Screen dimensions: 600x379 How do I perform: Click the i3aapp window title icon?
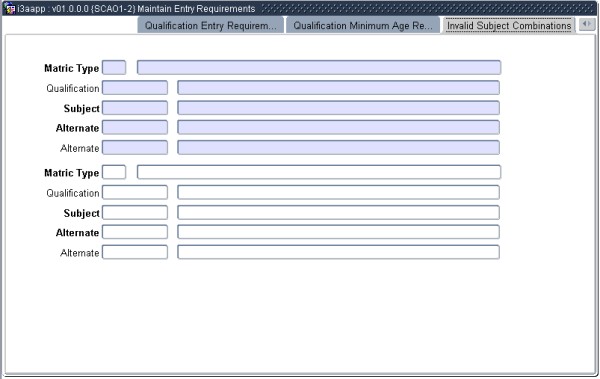pyautogui.click(x=9, y=8)
